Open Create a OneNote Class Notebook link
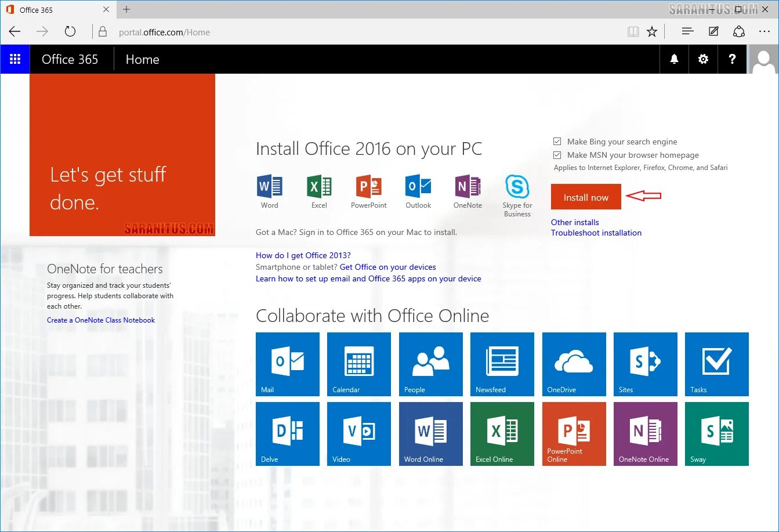 point(101,320)
